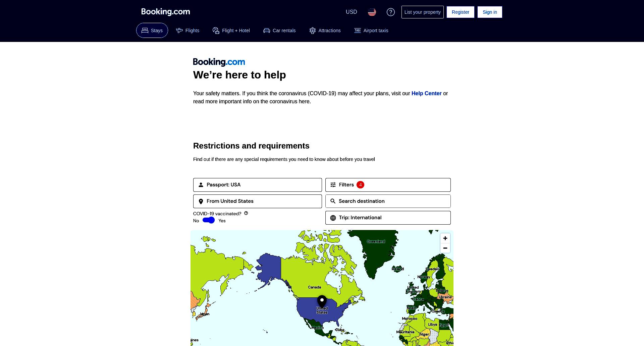Click the red Filters count badge
644x346 pixels.
360,185
